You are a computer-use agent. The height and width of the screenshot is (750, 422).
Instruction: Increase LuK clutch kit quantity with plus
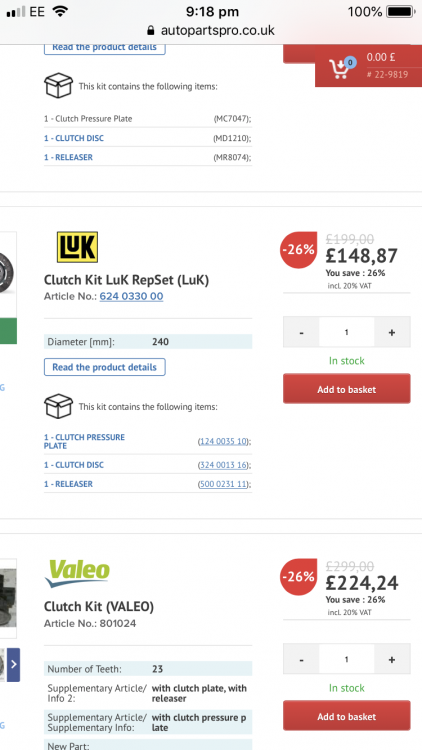tap(392, 332)
